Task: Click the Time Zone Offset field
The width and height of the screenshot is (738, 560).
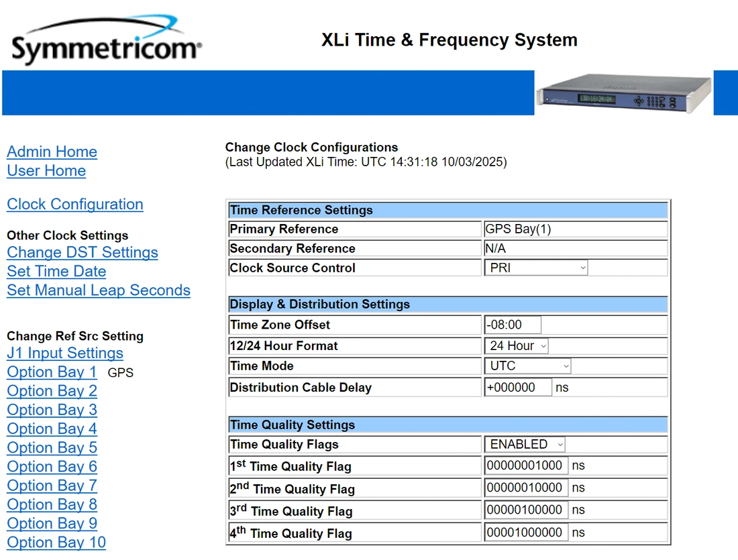Action: coord(513,325)
